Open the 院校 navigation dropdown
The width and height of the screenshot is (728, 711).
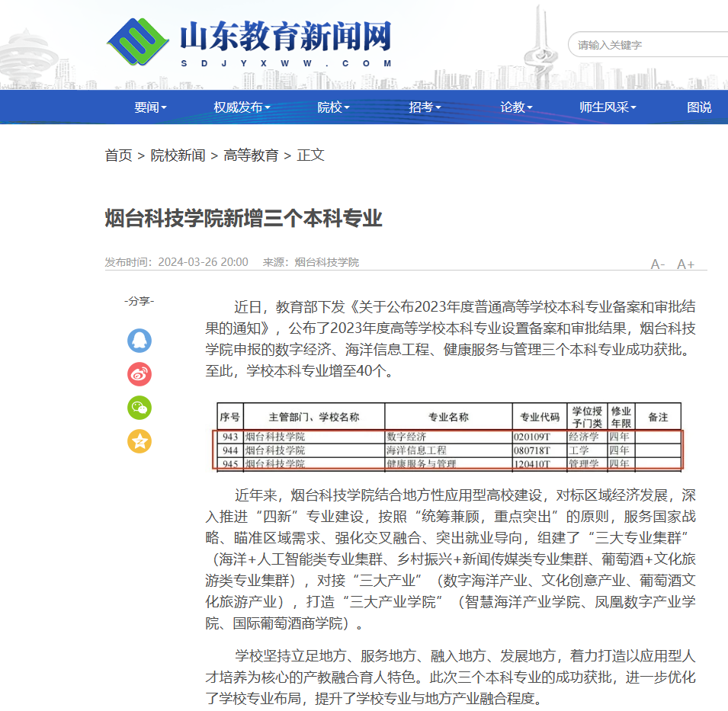click(333, 107)
